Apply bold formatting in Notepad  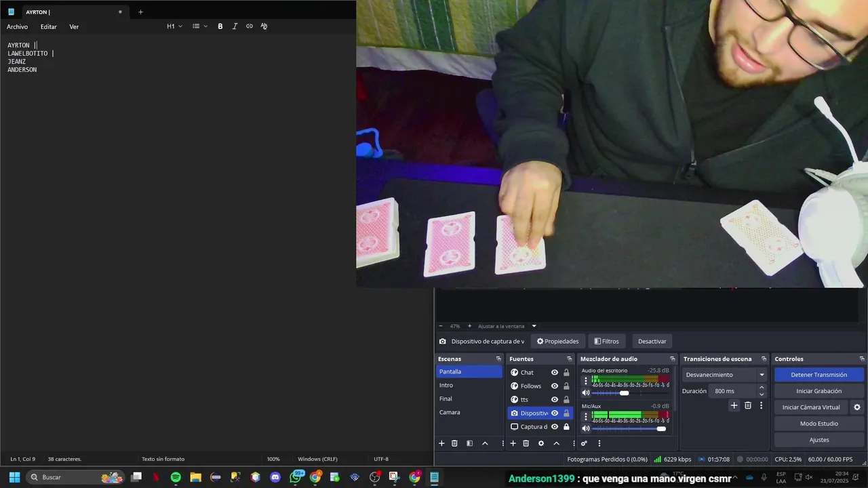[x=220, y=26]
